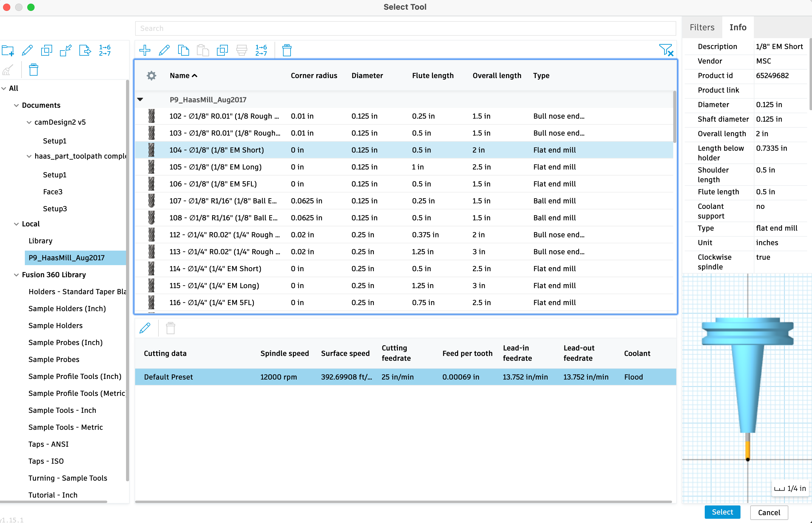Rename the selected library using the pencil icon
The image size is (812, 523).
tap(27, 50)
